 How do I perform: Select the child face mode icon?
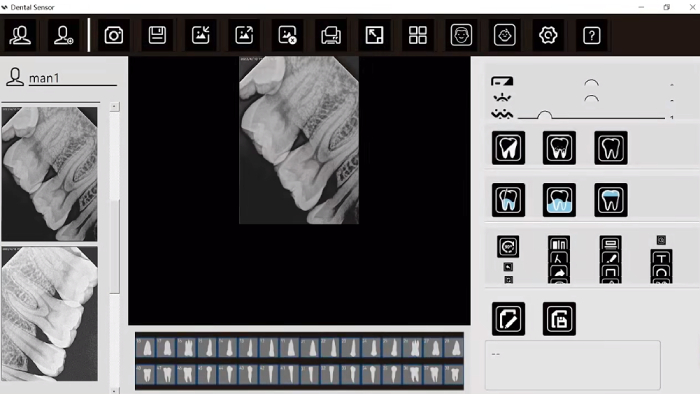[x=504, y=35]
